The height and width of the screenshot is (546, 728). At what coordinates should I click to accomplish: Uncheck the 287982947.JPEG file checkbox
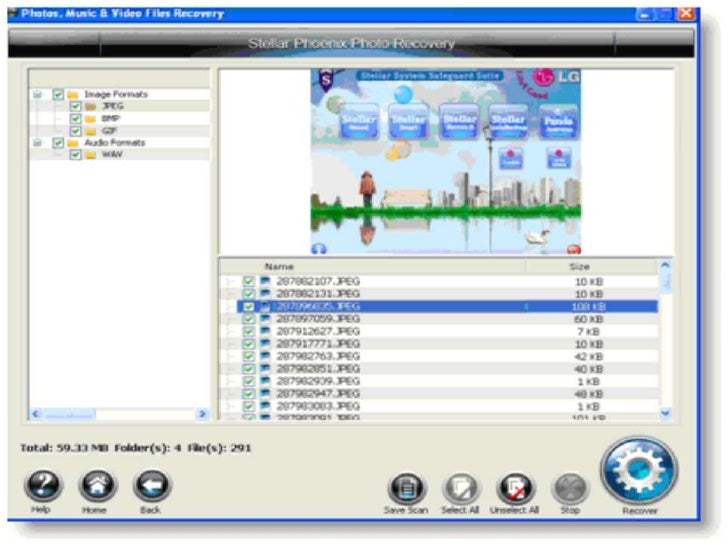point(249,394)
